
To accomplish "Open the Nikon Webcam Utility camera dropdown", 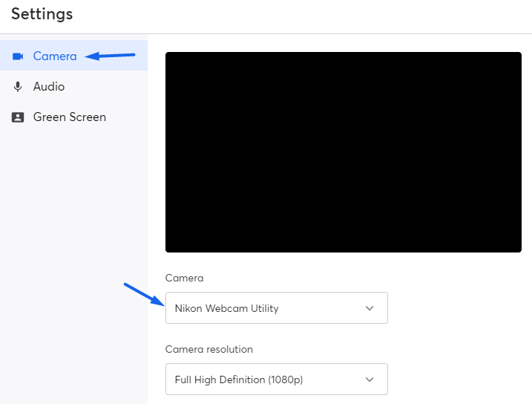I will click(277, 308).
